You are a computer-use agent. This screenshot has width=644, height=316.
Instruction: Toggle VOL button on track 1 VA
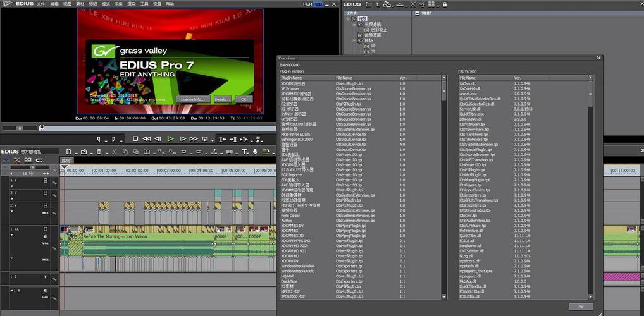[45, 243]
